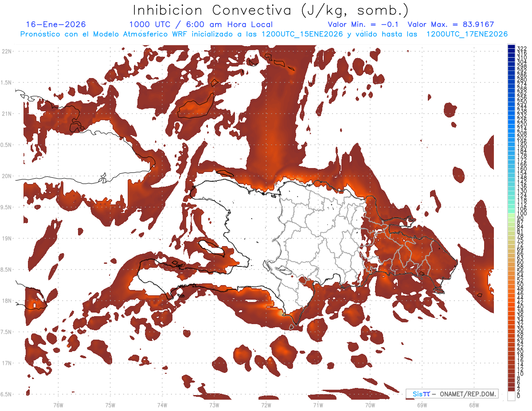Image resolution: width=532 pixels, height=411 pixels.
Task: Click the '20N' latitude label
Action: point(7,176)
